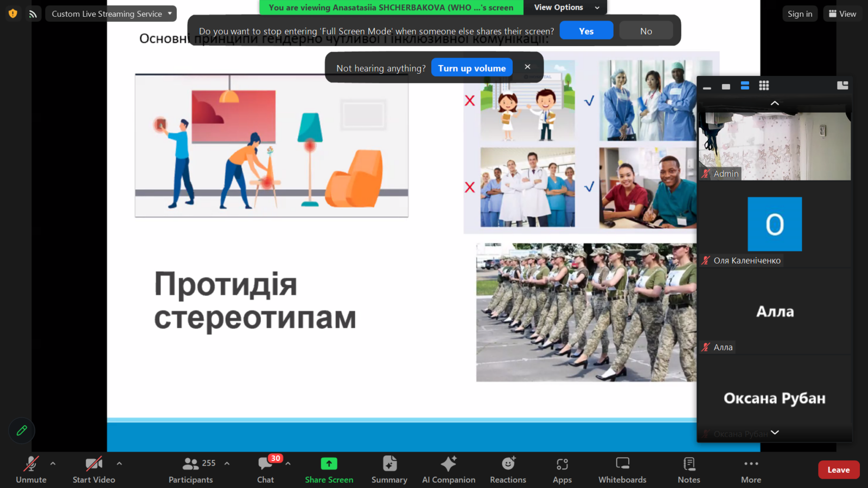Open the More menu
This screenshot has height=488, width=868.
tap(751, 470)
